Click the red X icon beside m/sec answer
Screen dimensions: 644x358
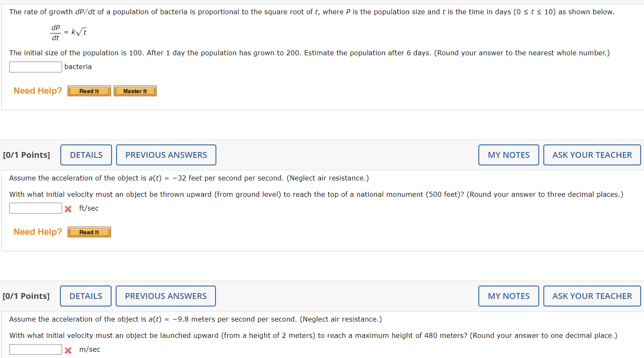68,349
